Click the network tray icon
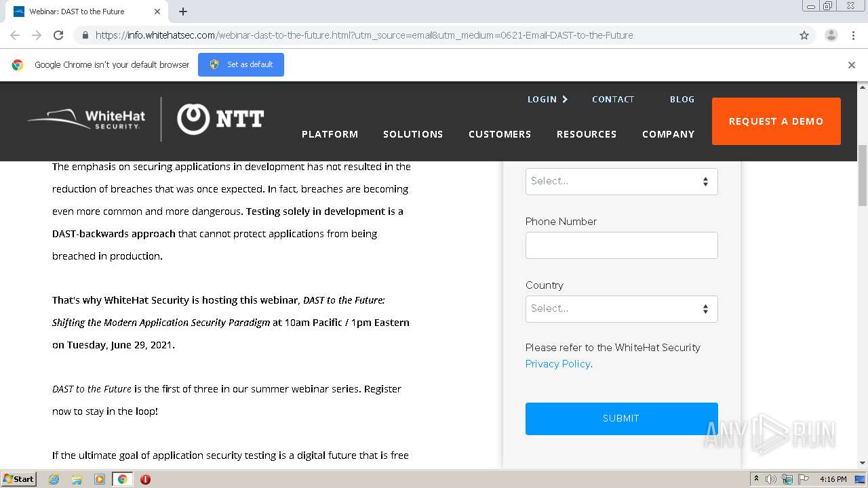The image size is (868, 488). point(787,479)
